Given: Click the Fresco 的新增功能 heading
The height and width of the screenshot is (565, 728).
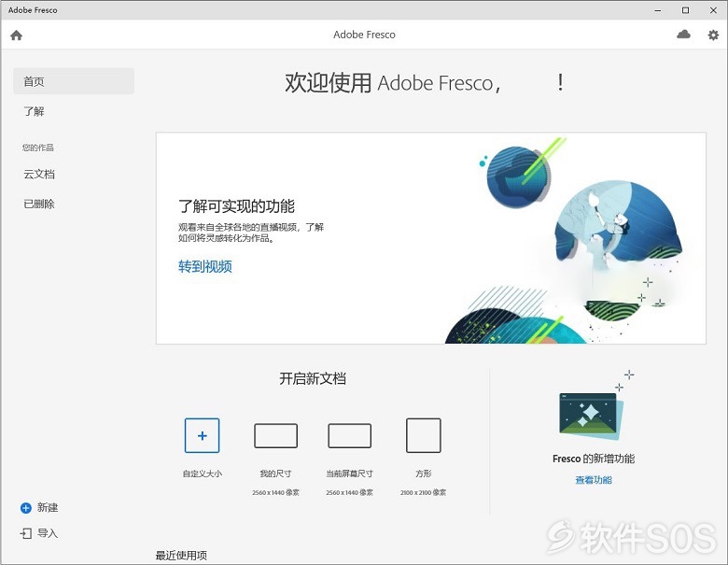Looking at the screenshot, I should click(594, 459).
